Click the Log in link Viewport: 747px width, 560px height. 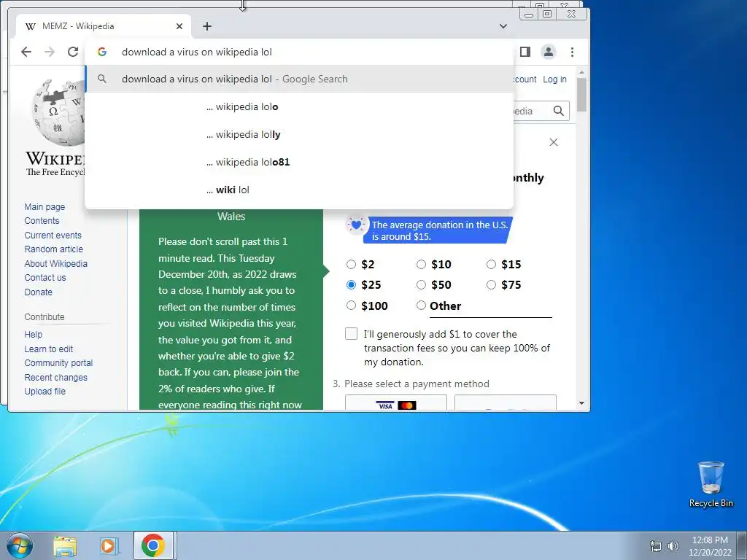(x=554, y=79)
